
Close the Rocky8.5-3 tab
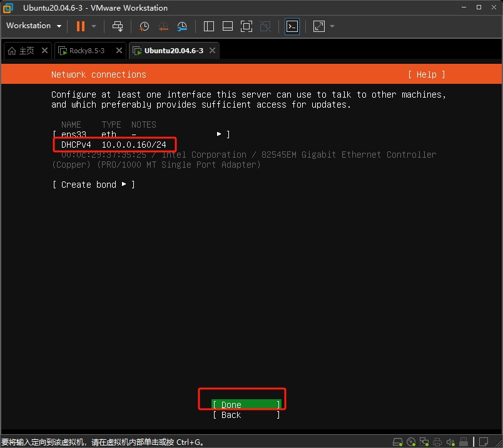click(x=119, y=51)
